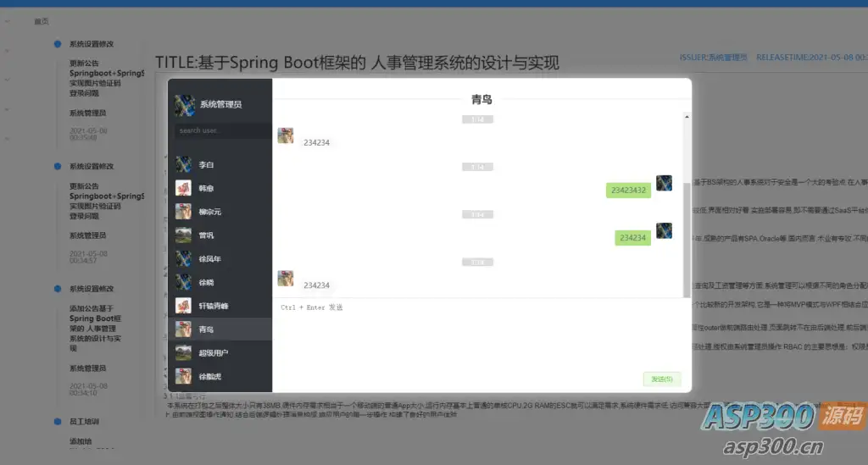The height and width of the screenshot is (465, 868).
Task: Select the 员工培训 timeline entry
Action: pyautogui.click(x=84, y=421)
